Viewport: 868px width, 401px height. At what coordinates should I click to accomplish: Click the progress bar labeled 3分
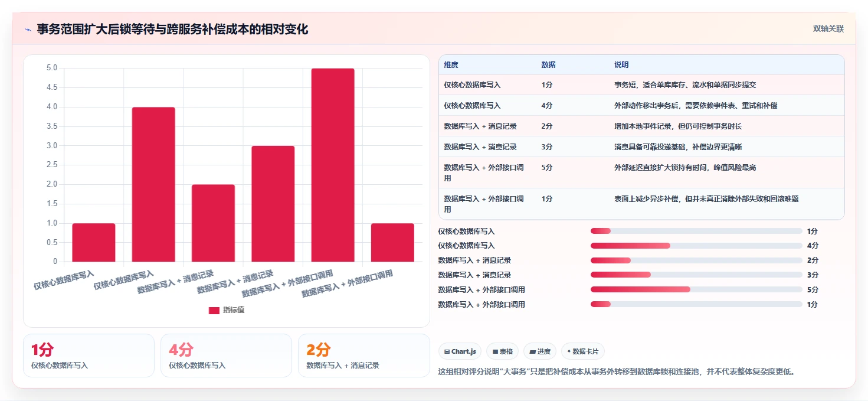click(x=696, y=275)
